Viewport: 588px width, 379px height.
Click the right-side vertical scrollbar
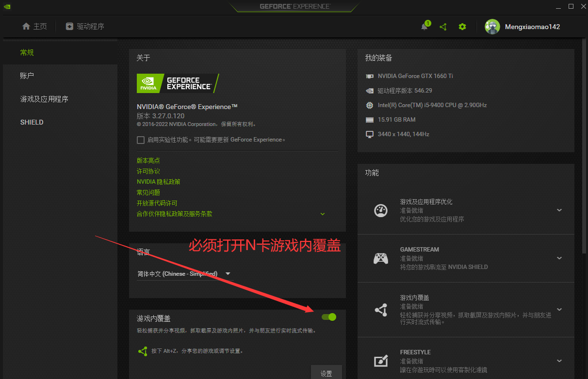coord(584,145)
